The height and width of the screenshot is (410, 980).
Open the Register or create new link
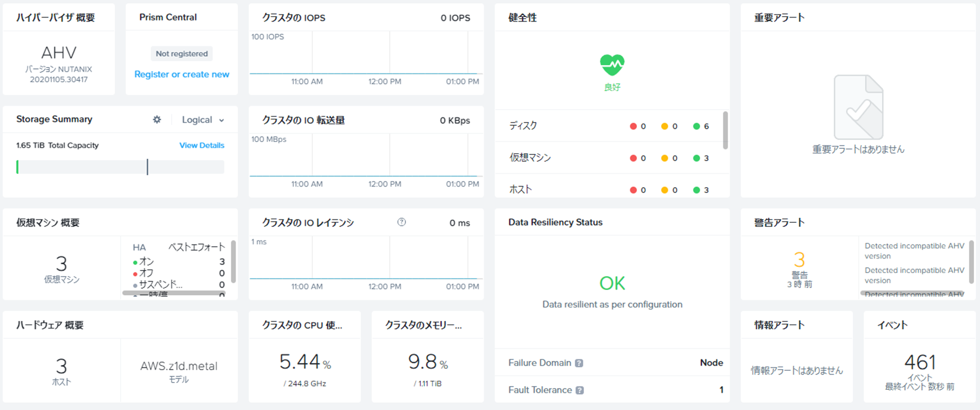pyautogui.click(x=182, y=74)
